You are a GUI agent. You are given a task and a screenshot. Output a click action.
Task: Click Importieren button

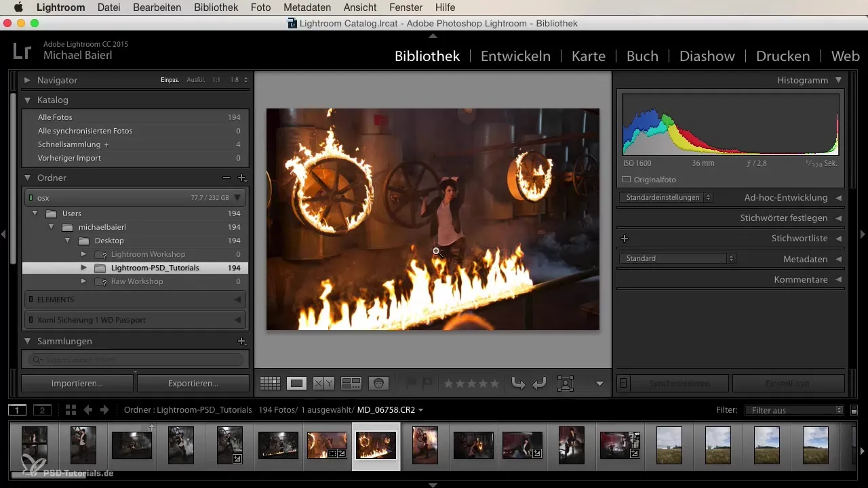click(77, 383)
